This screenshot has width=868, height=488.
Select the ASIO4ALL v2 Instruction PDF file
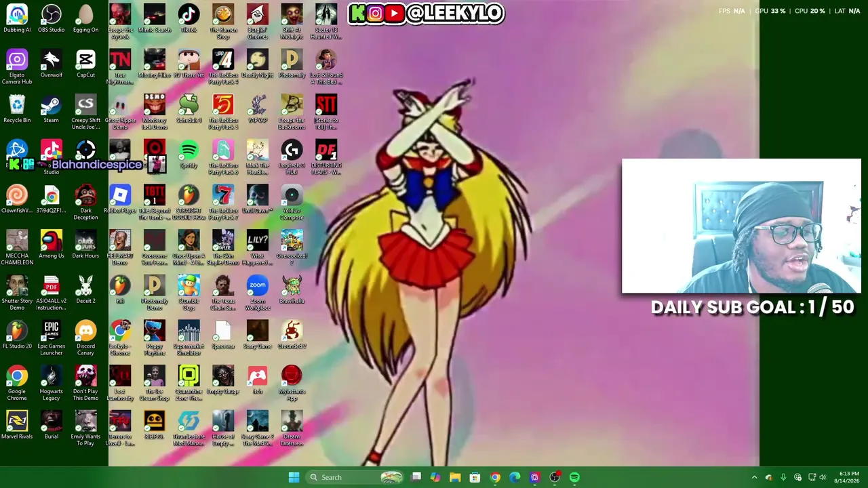pyautogui.click(x=52, y=293)
